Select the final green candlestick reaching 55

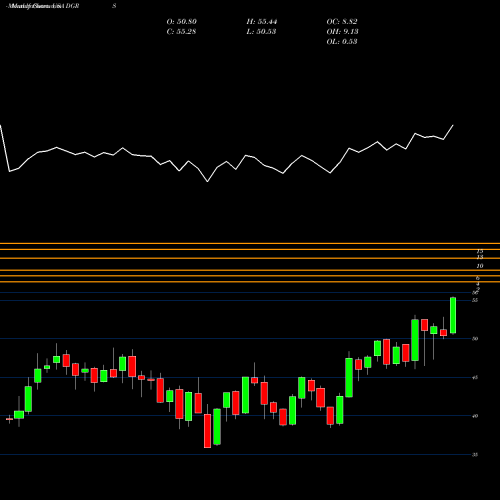(x=453, y=315)
